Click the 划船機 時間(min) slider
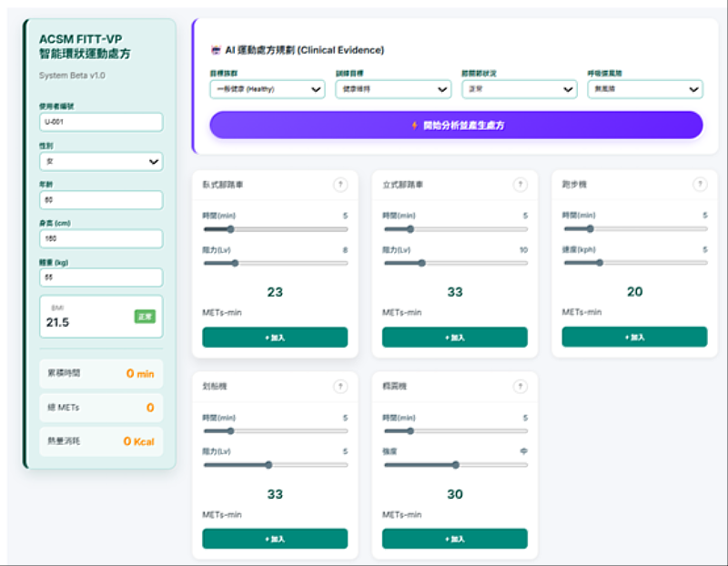 coord(275,430)
